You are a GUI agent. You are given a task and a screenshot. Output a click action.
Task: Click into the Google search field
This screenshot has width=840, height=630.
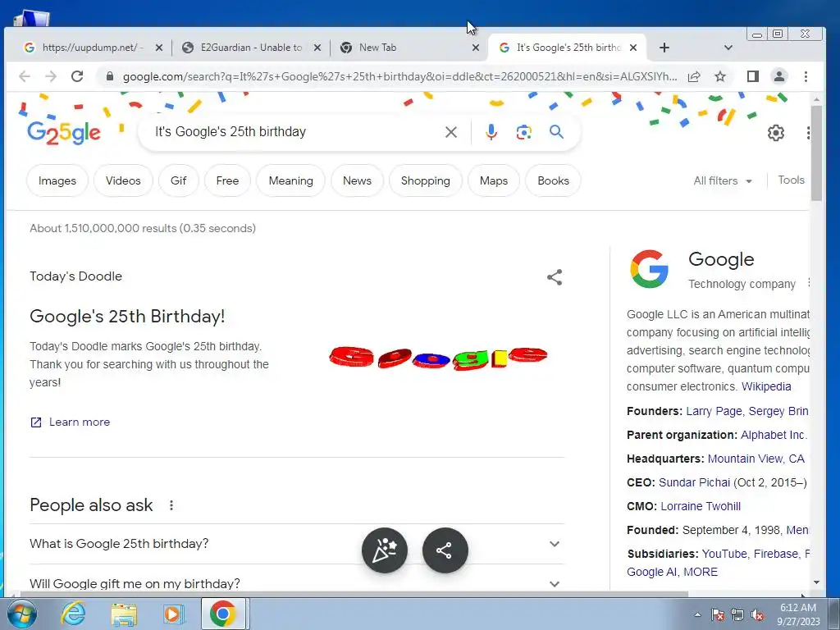pyautogui.click(x=294, y=132)
